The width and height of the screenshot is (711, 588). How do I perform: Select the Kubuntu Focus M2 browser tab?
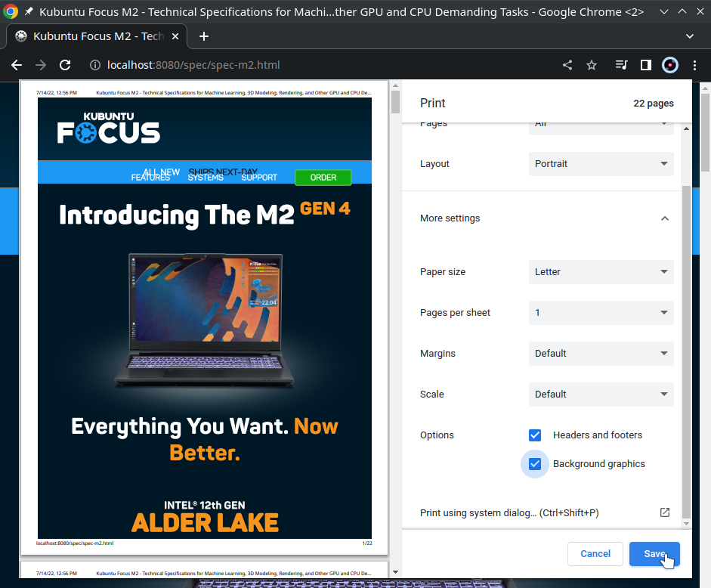[97, 36]
